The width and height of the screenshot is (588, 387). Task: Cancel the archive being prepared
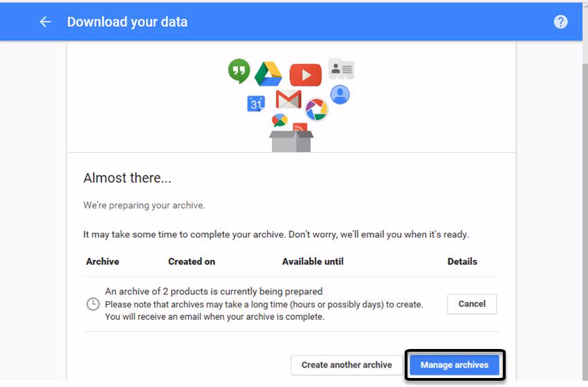[472, 304]
